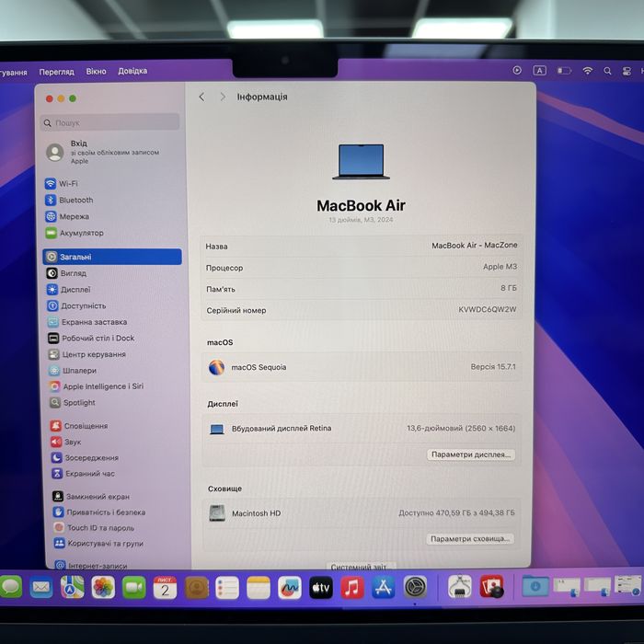Click the computer name MacBook Air - MacZone
The width and height of the screenshot is (644, 644).
tap(475, 246)
